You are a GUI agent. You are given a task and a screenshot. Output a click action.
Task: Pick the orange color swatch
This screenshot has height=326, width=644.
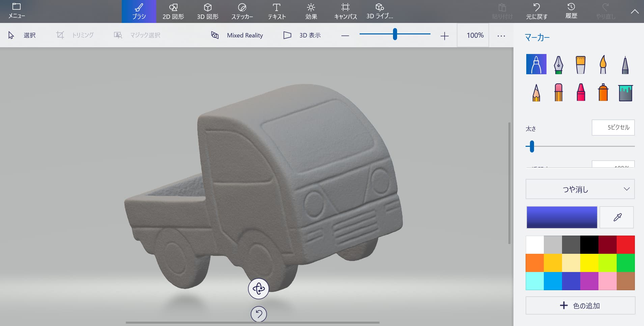(x=535, y=263)
